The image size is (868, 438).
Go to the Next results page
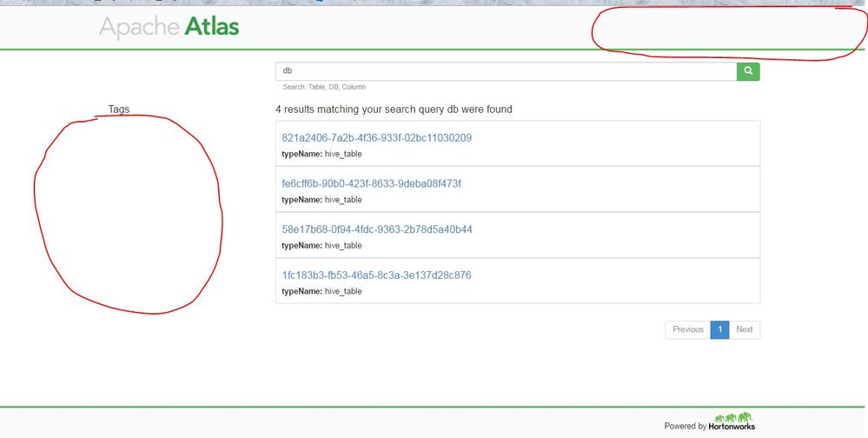[x=744, y=329]
